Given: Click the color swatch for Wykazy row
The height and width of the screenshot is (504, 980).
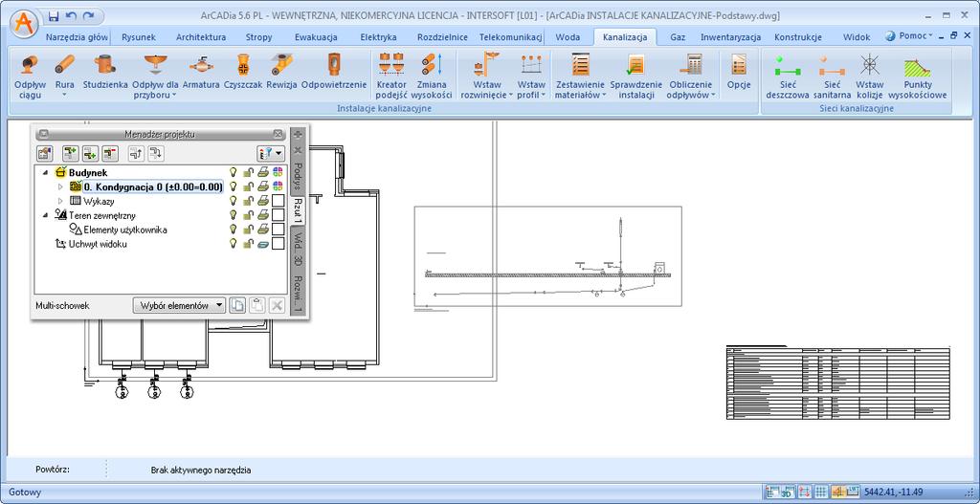Looking at the screenshot, I should [x=278, y=201].
